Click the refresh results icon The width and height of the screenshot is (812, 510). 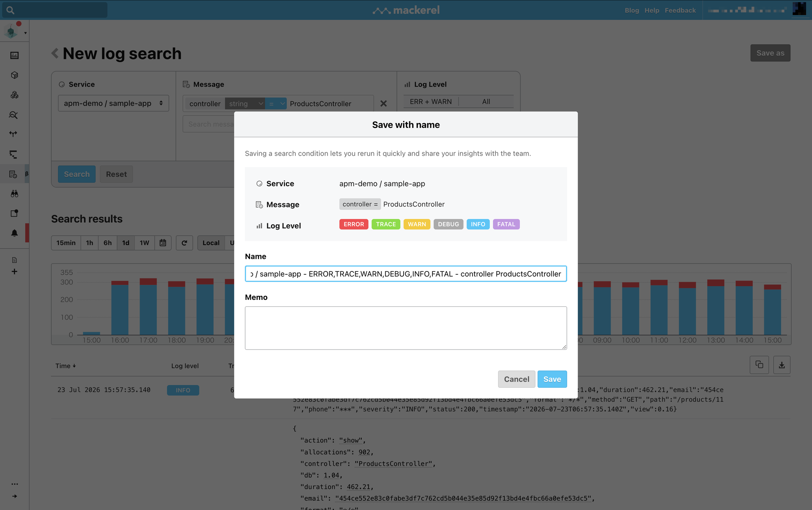(184, 243)
